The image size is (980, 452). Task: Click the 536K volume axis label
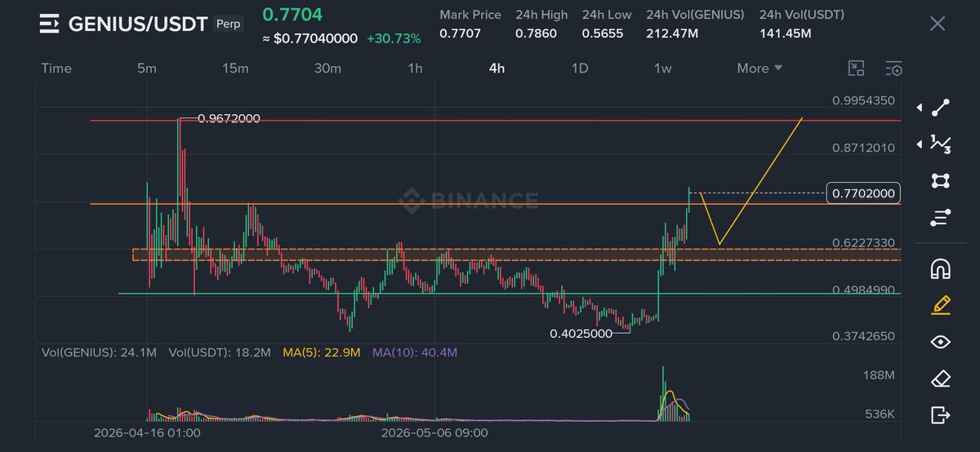(880, 414)
